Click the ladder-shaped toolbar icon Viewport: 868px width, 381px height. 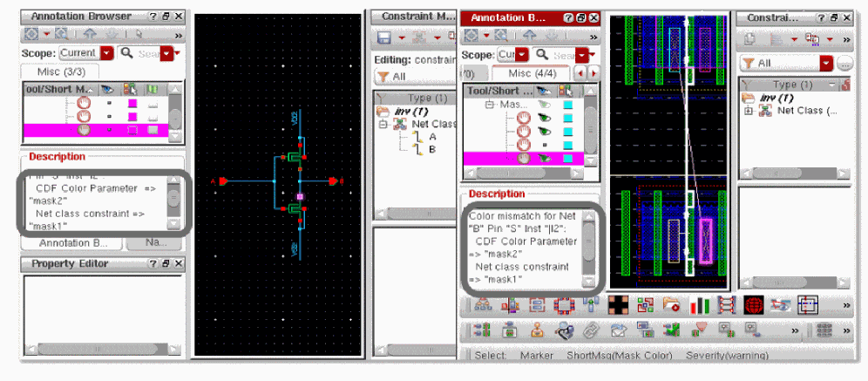[x=726, y=305]
